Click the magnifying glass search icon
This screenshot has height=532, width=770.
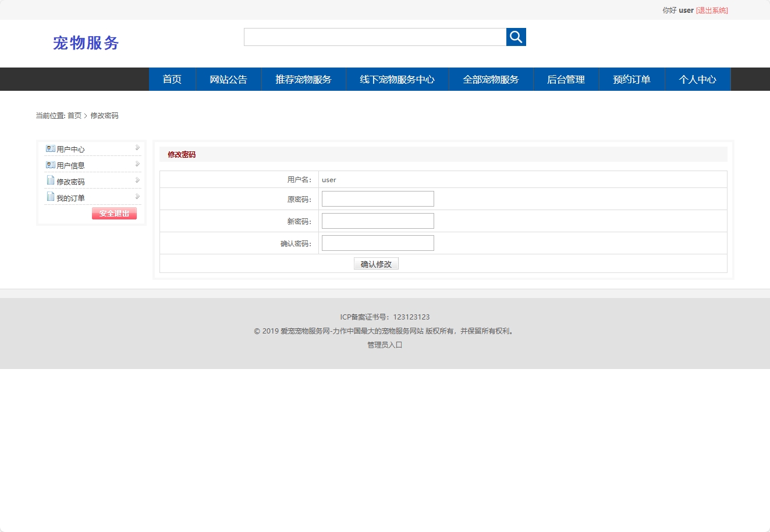515,37
